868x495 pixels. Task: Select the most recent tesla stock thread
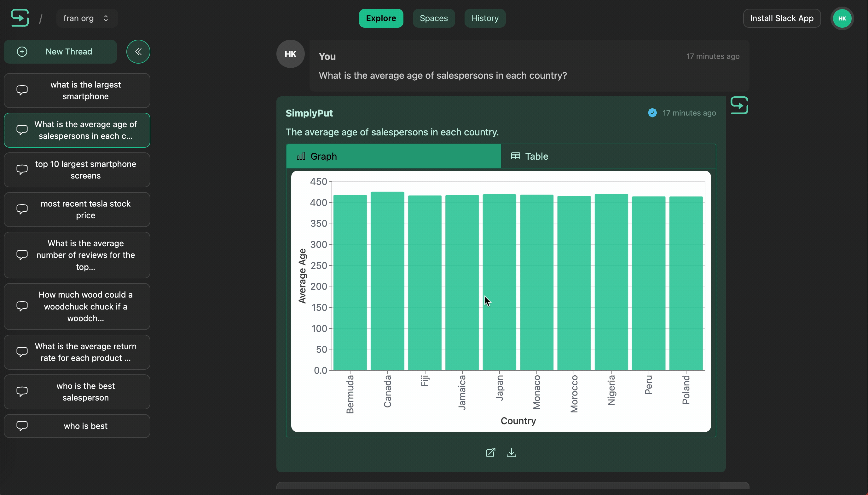point(85,209)
